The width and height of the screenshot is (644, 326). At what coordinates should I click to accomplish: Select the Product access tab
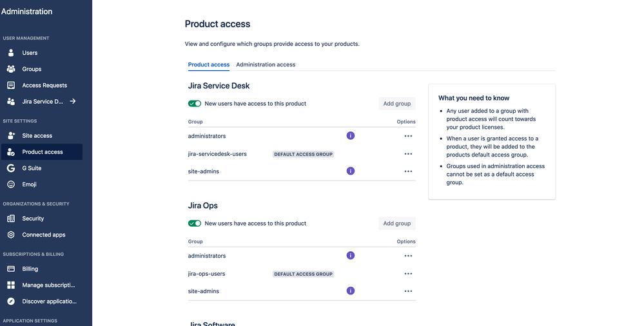pyautogui.click(x=208, y=64)
